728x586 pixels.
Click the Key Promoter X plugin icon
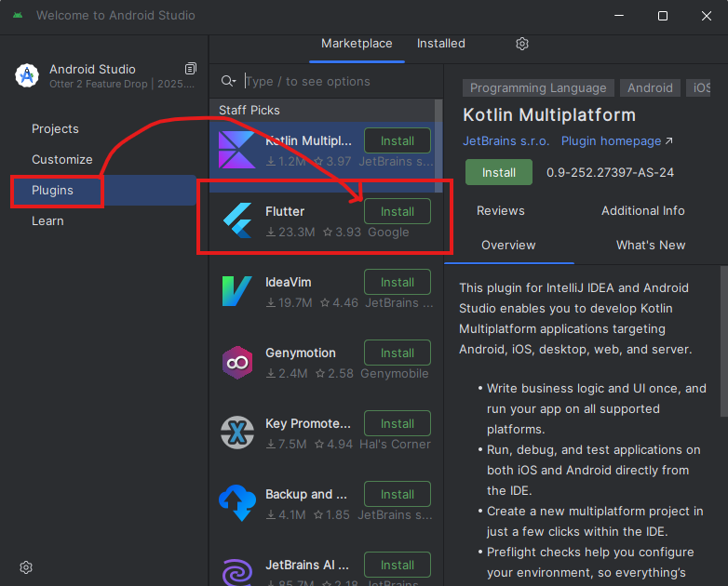(x=236, y=433)
